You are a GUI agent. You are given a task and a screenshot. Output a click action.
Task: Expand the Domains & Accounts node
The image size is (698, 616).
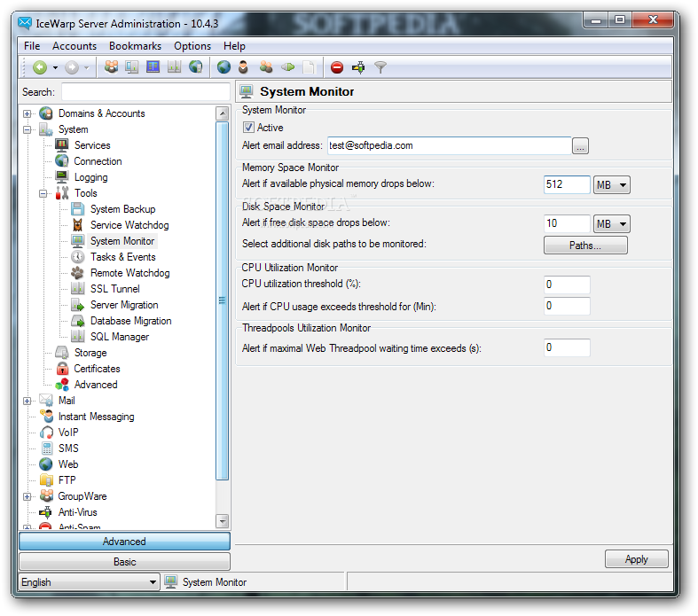click(27, 113)
